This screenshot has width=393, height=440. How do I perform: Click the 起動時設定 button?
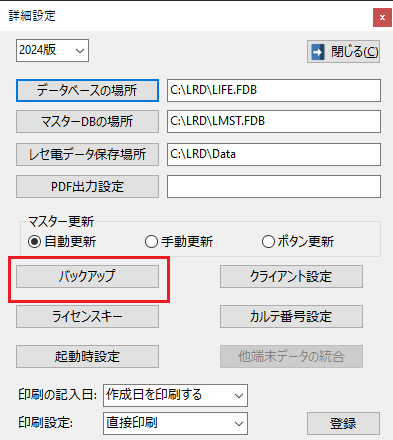pos(87,357)
